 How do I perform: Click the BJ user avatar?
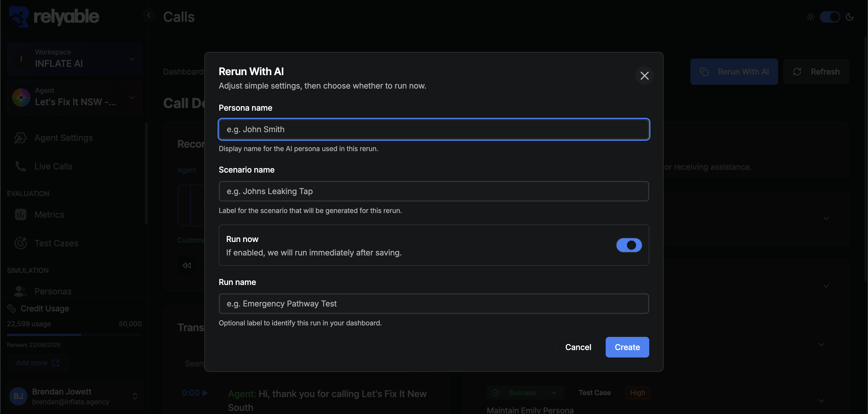pos(18,396)
